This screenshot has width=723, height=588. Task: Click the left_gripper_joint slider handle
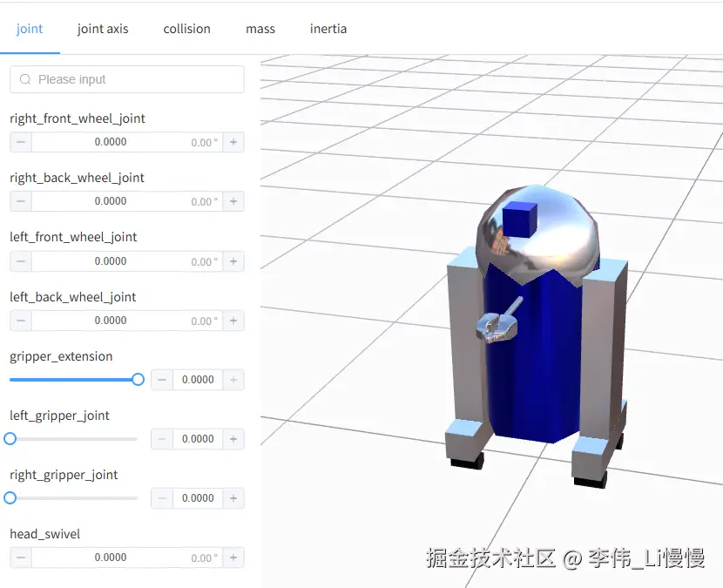click(x=10, y=438)
